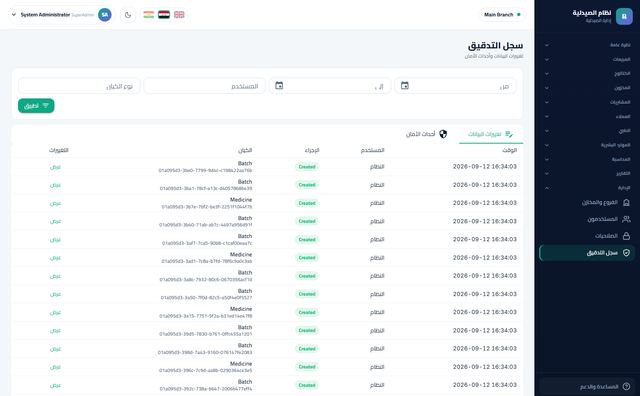Switch language using the UK flag

pyautogui.click(x=179, y=15)
